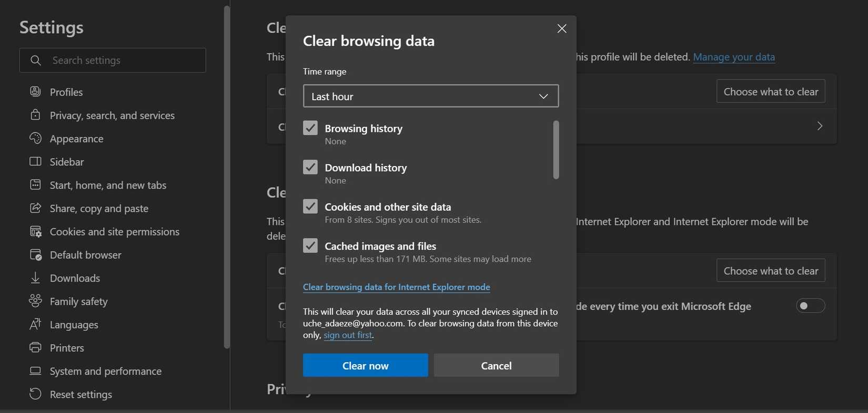Click the Profiles sidebar icon
Image resolution: width=868 pixels, height=413 pixels.
point(35,92)
